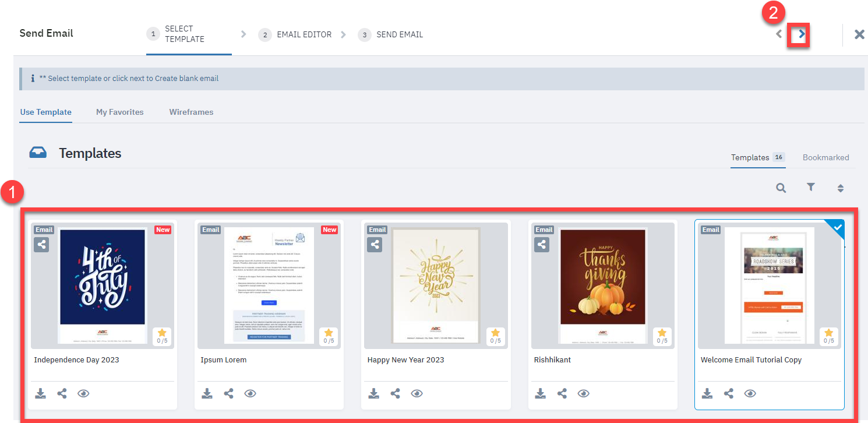
Task: Rate Happy New Year 2023 using the star
Action: (x=495, y=333)
